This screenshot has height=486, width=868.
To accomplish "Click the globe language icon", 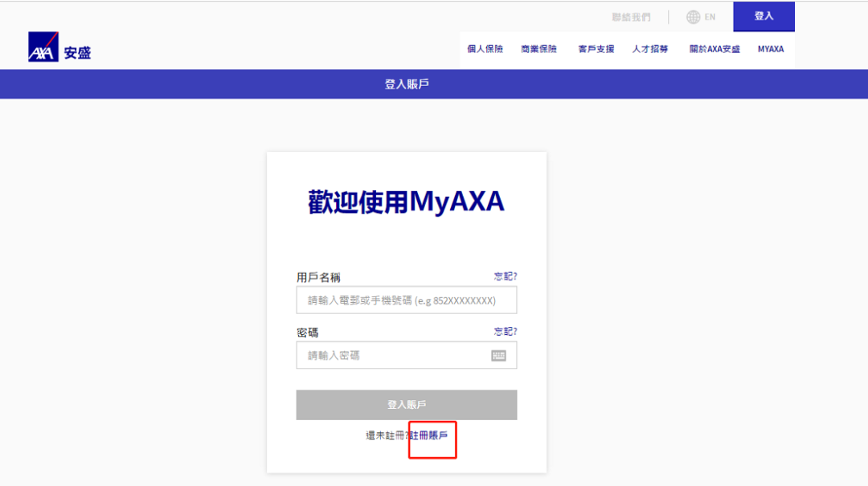I will coord(692,17).
